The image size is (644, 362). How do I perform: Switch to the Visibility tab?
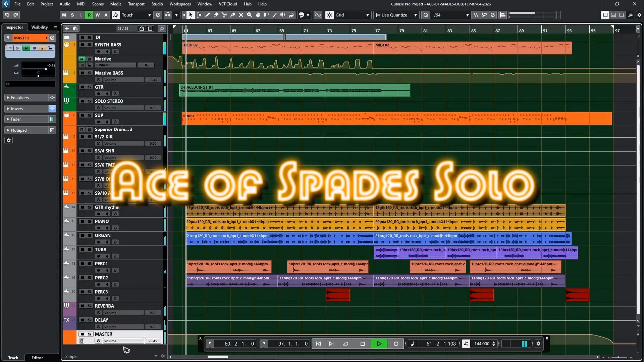(39, 27)
